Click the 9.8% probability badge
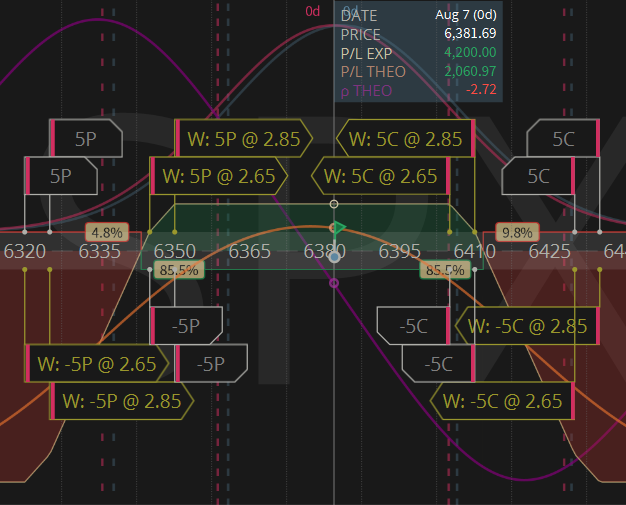 pyautogui.click(x=517, y=232)
